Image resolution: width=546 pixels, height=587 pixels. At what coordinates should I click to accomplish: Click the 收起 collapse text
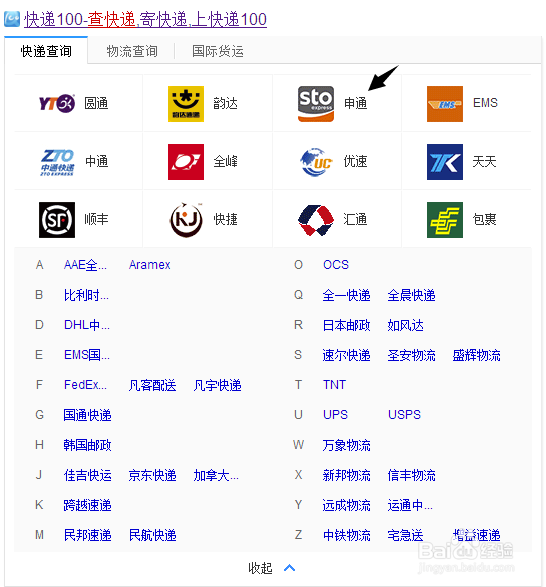click(x=260, y=568)
